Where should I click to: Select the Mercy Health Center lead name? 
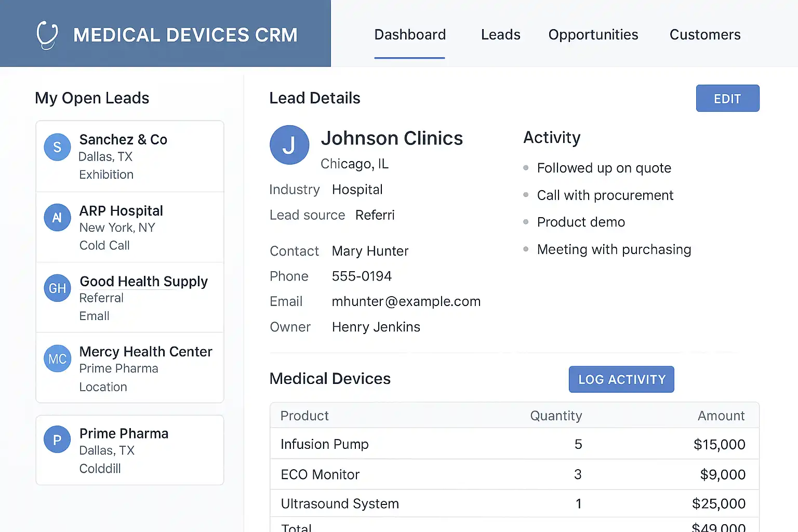coord(145,352)
